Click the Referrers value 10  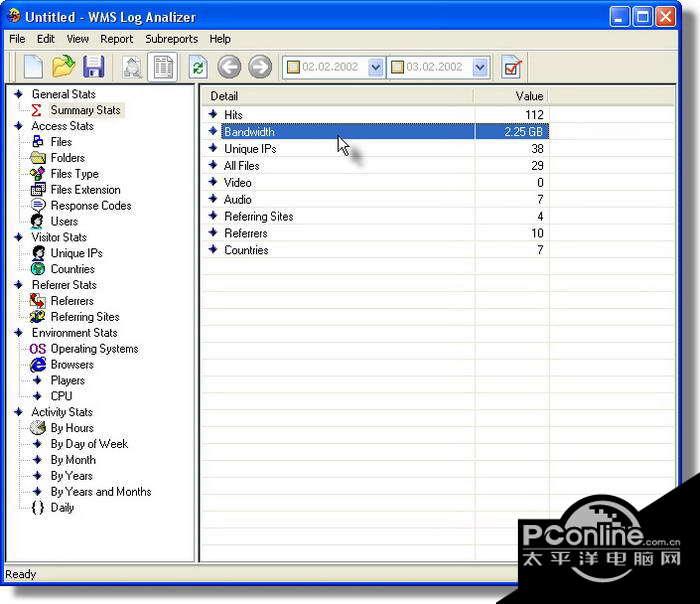(x=537, y=233)
